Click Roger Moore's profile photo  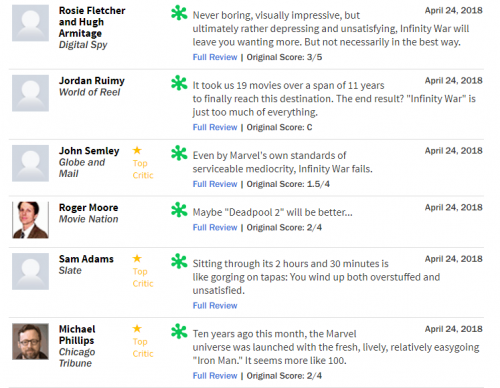(30, 220)
